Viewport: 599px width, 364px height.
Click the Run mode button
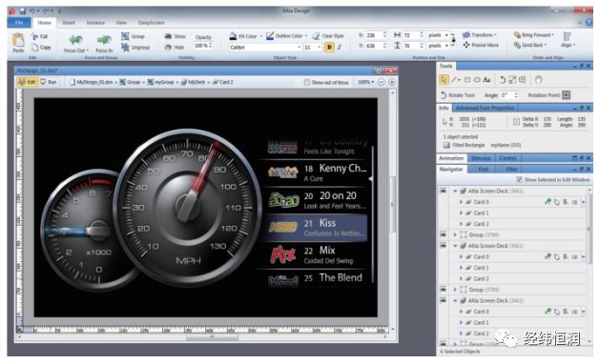(49, 82)
